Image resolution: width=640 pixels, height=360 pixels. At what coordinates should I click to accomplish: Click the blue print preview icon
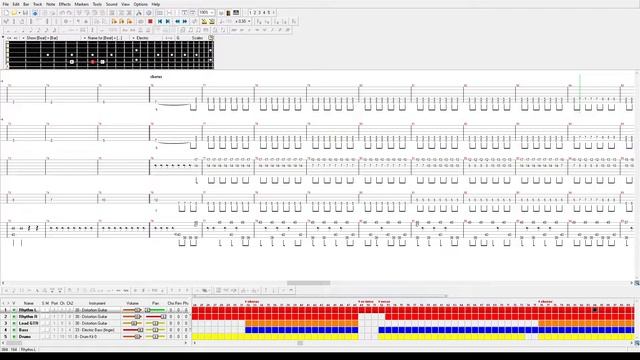(35, 13)
